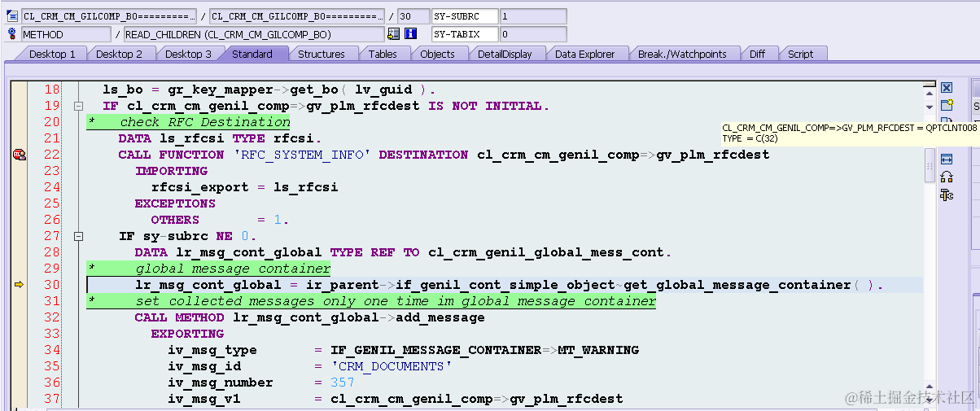Close the source code tool
The height and width of the screenshot is (411, 980).
coord(947,87)
